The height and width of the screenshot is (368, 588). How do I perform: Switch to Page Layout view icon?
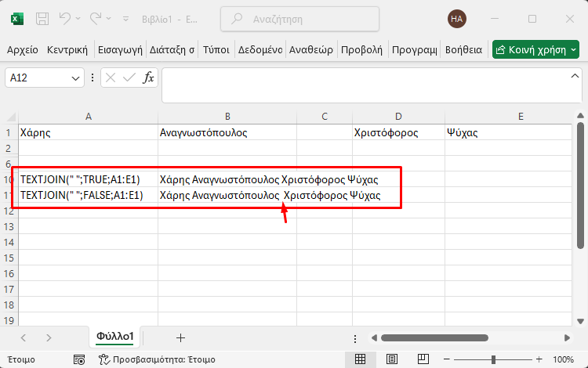point(392,359)
